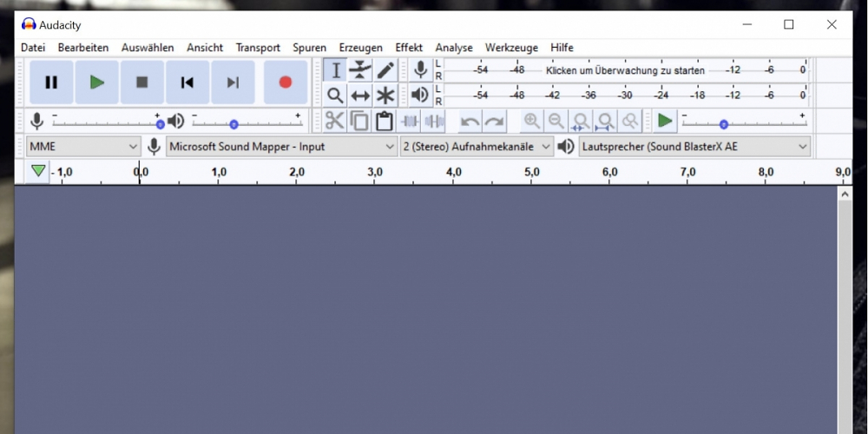Click the playback meter speaker icon
Image resolution: width=868 pixels, height=434 pixels.
[x=421, y=95]
